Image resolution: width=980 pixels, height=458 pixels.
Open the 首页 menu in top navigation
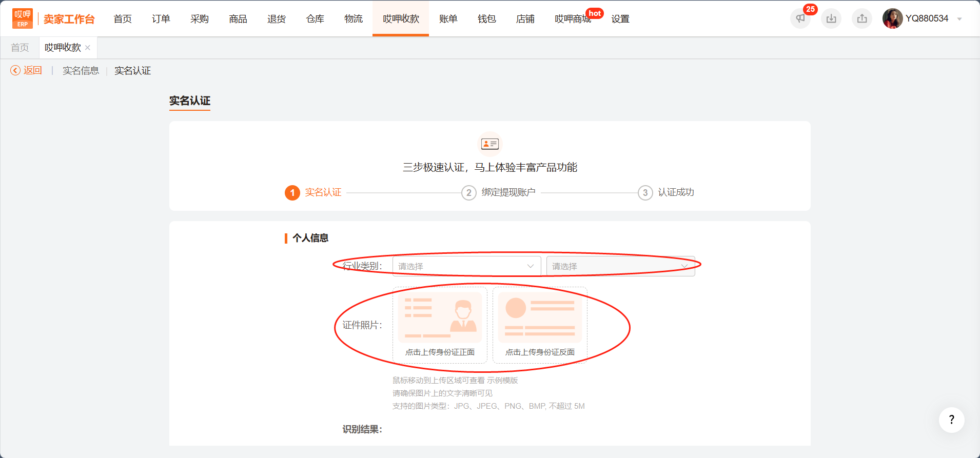[123, 19]
